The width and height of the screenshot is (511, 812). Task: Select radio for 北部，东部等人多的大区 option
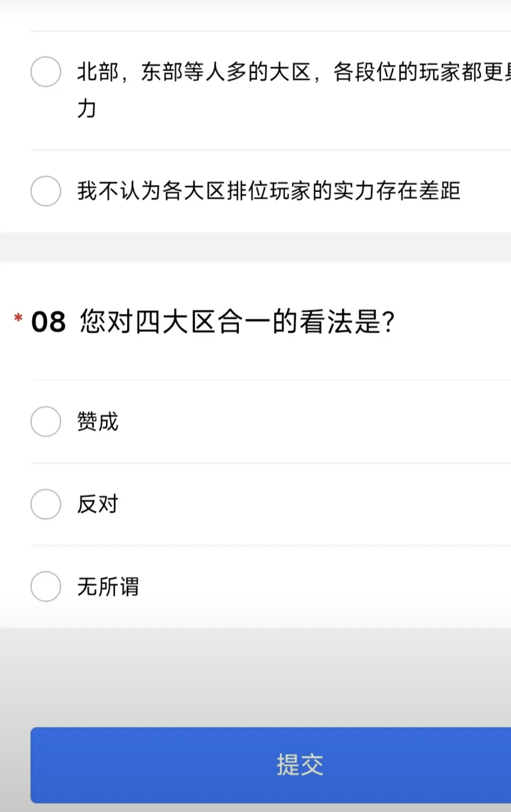[46, 71]
